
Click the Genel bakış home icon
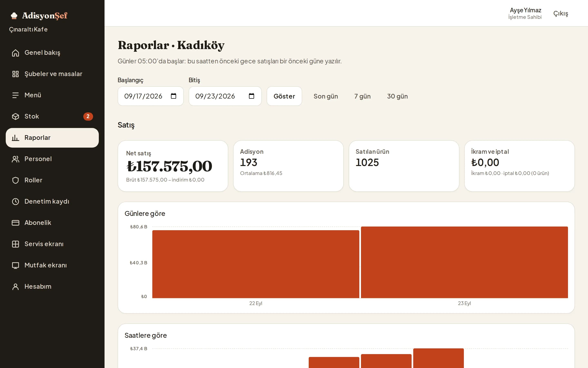(16, 53)
